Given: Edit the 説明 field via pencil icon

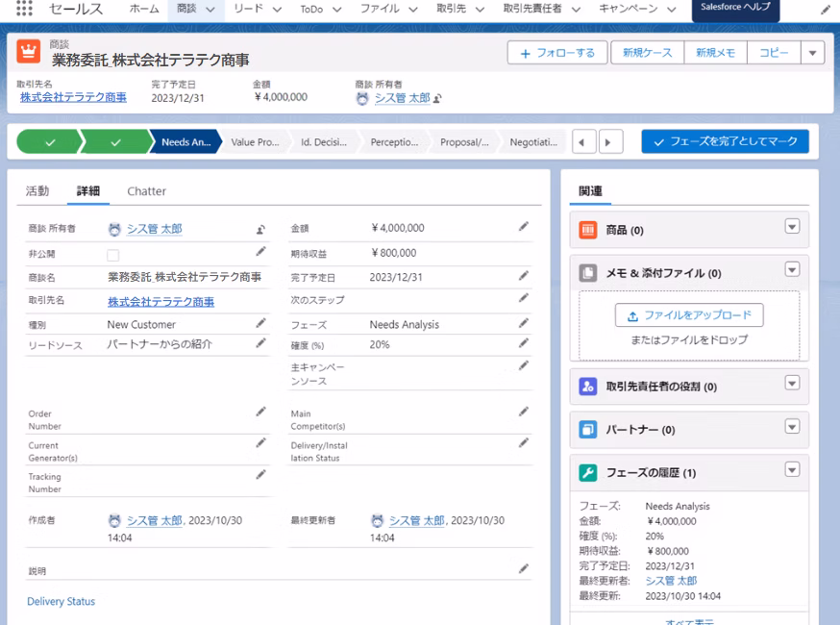Looking at the screenshot, I should tap(524, 568).
